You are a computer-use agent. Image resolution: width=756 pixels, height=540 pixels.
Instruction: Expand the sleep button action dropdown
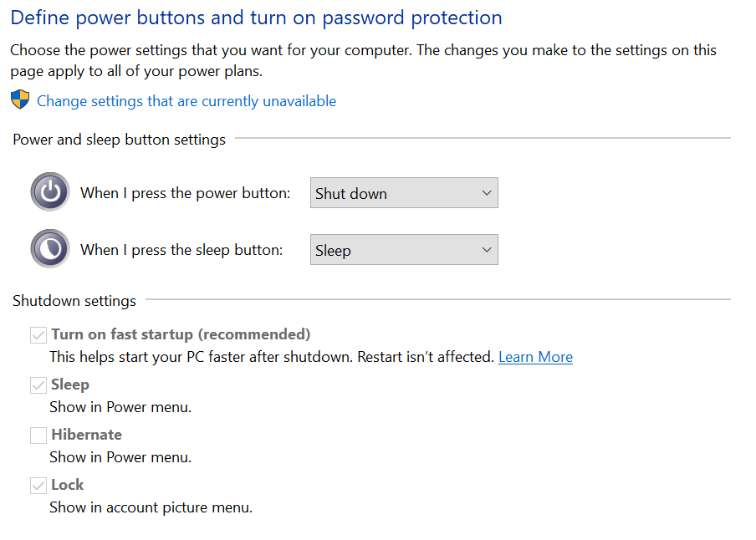coord(404,250)
